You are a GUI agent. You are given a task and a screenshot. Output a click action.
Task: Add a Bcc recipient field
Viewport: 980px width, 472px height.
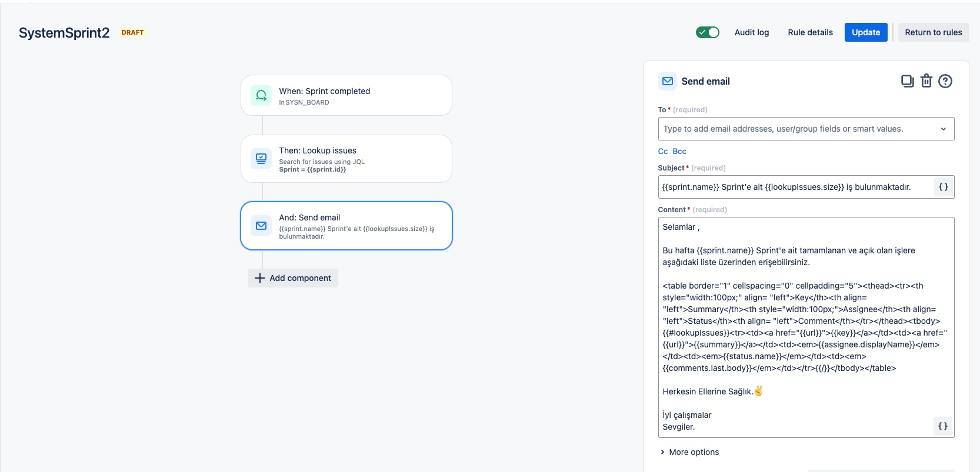[679, 151]
